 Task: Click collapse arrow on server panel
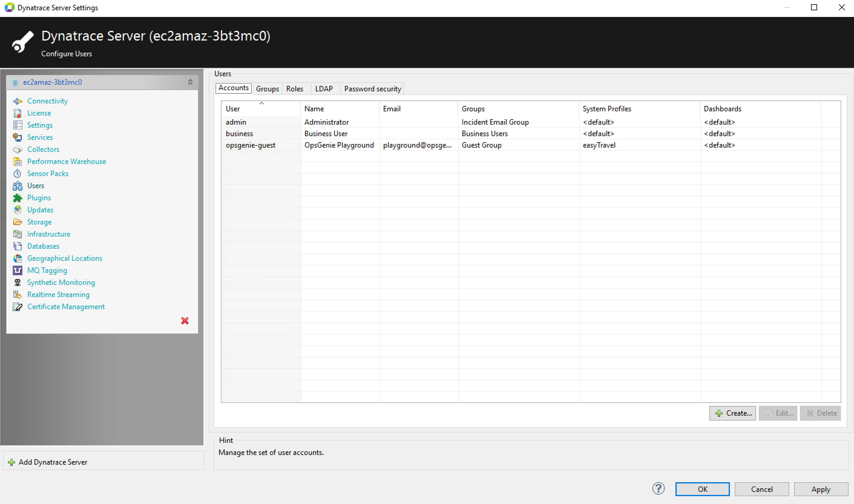pyautogui.click(x=190, y=82)
